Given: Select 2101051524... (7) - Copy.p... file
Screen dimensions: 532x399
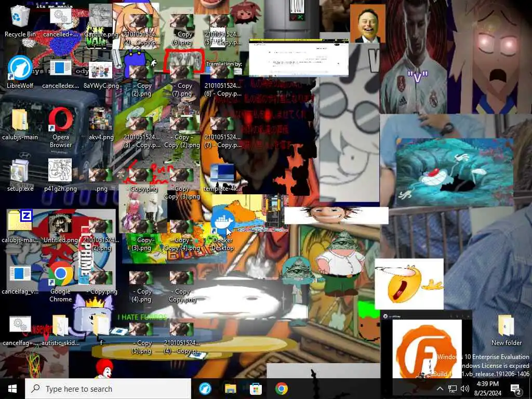Looking at the screenshot, I should tap(222, 133).
